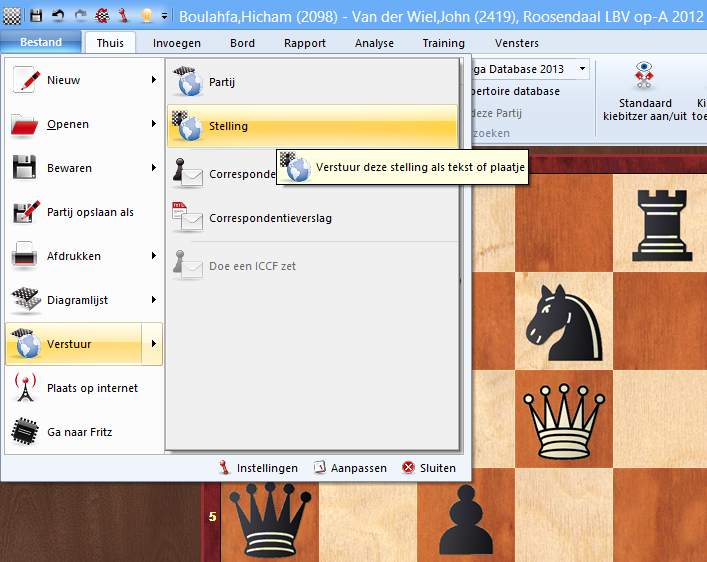Viewport: 707px width, 562px height.
Task: Click the chessboard application icon at top left
Action: coord(12,16)
